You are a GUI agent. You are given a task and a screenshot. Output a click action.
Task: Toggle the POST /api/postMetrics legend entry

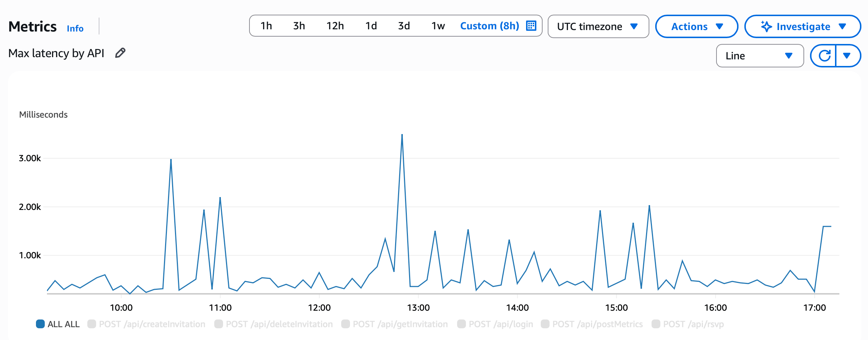coord(592,324)
